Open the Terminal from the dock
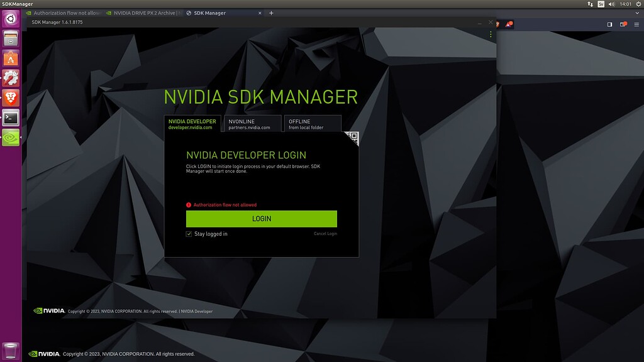 [x=10, y=117]
